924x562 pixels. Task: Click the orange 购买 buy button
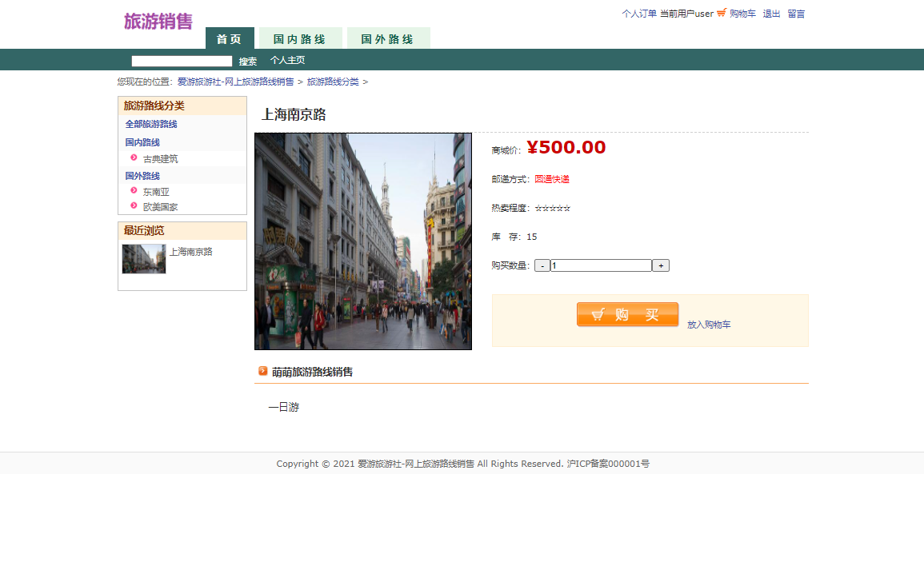coord(627,315)
